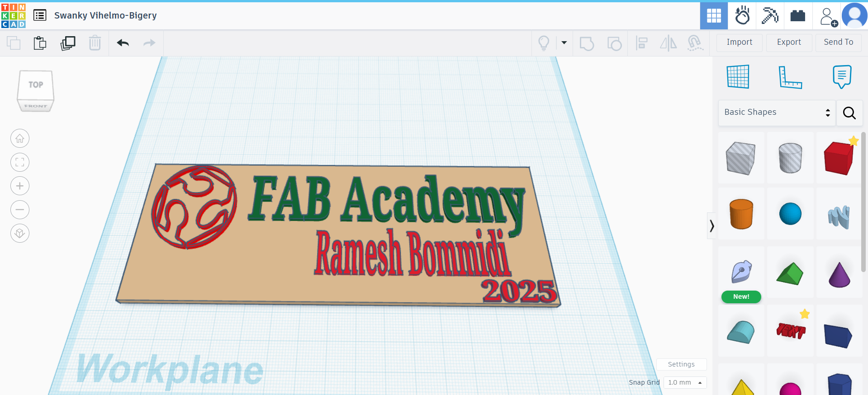The image size is (868, 395).
Task: Click the design name Swanky Vihelmo-Bigery
Action: pos(105,15)
